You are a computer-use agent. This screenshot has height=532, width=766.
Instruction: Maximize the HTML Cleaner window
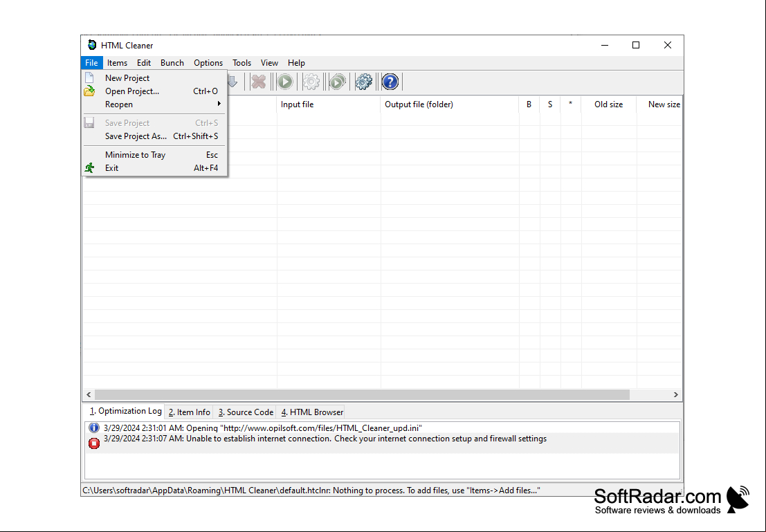click(635, 45)
